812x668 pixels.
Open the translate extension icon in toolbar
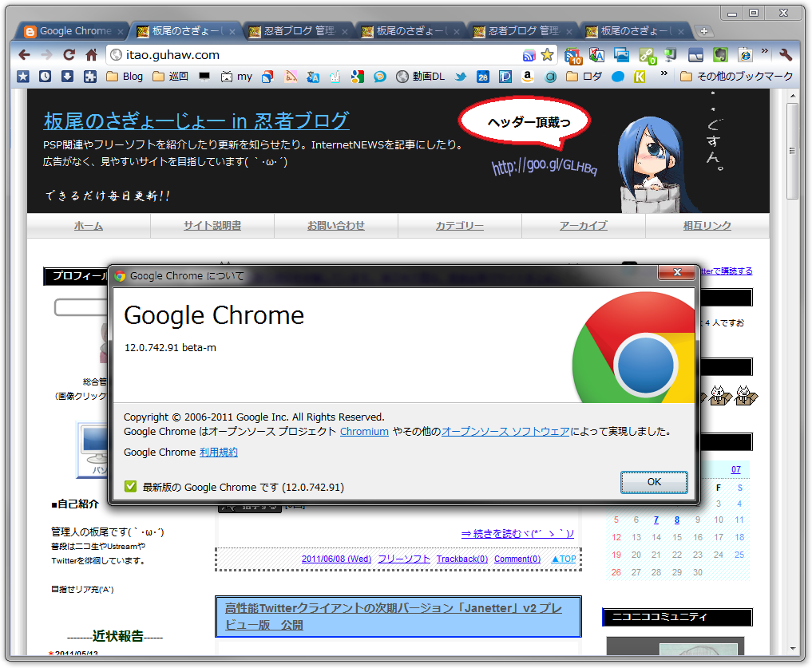coord(597,55)
